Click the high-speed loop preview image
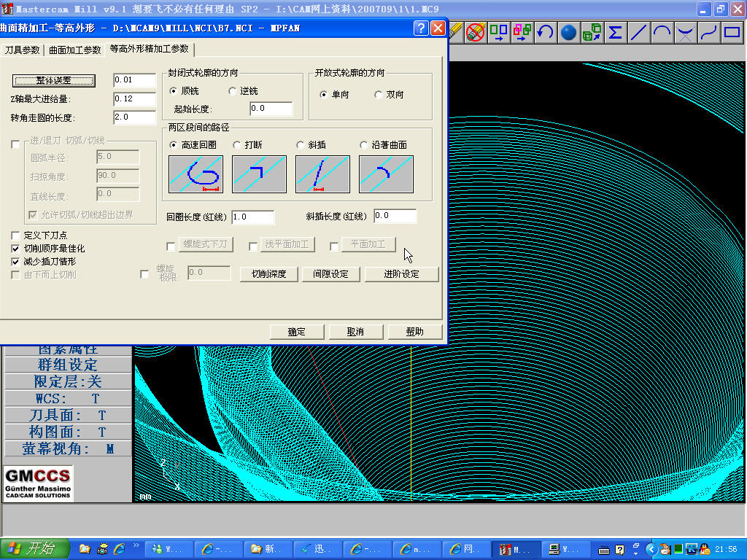The height and width of the screenshot is (560, 747). pyautogui.click(x=196, y=174)
